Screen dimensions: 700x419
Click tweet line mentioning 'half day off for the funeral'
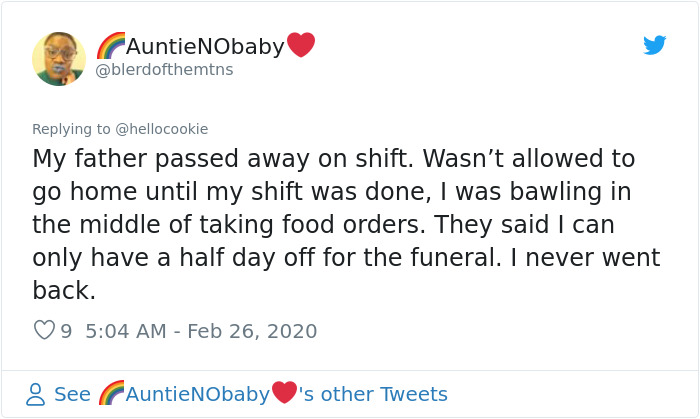[x=346, y=258]
